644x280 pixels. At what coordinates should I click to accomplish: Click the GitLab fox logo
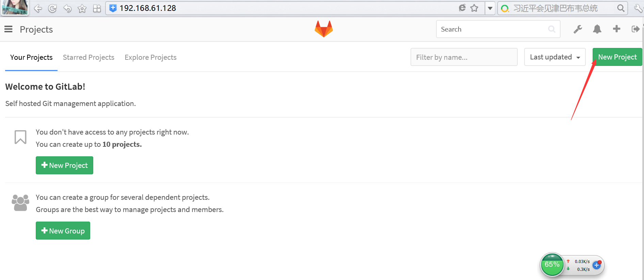324,29
